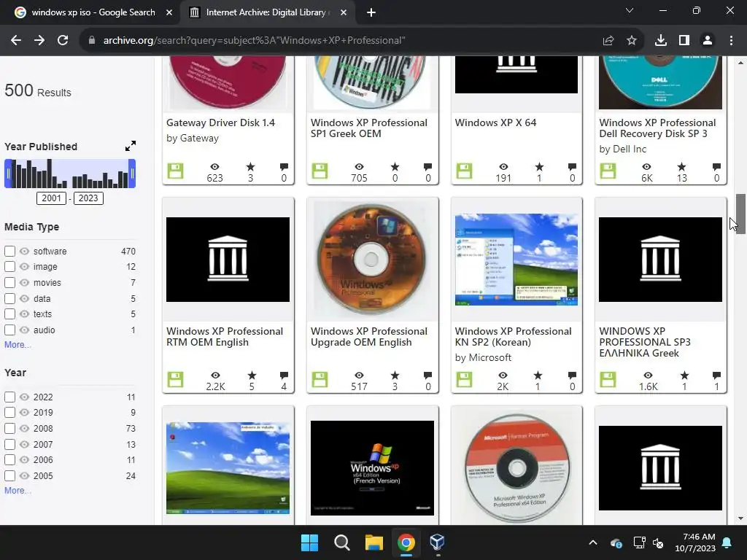The image size is (747, 560).
Task: Open Windows XP Professional KN SP2 (Korean)
Action: tap(513, 337)
